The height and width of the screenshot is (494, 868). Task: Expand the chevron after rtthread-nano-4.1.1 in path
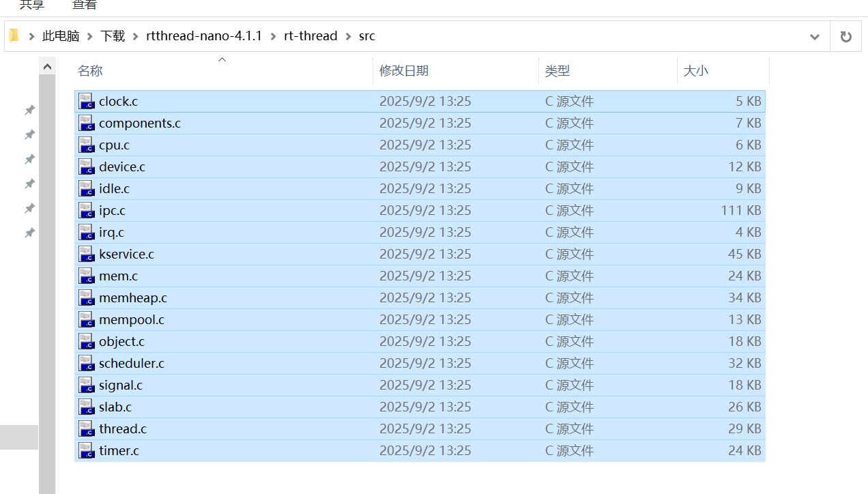273,36
